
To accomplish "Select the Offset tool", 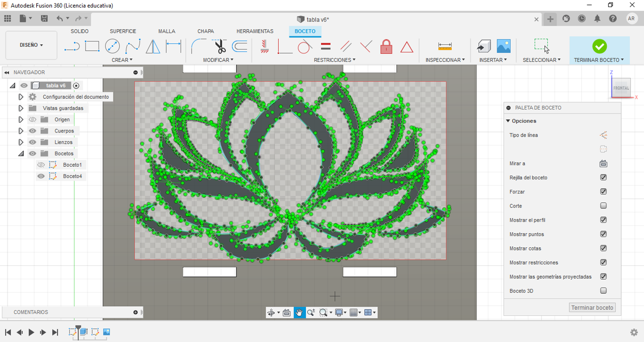I will 239,47.
